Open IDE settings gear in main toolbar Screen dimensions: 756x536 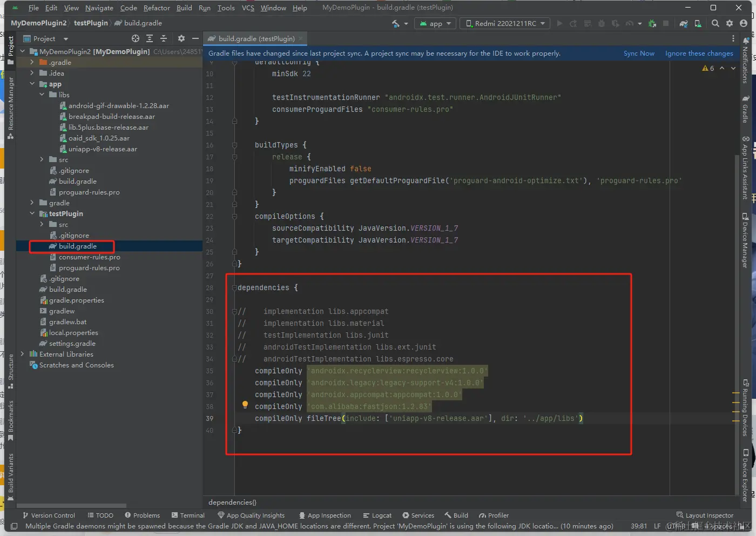point(730,23)
